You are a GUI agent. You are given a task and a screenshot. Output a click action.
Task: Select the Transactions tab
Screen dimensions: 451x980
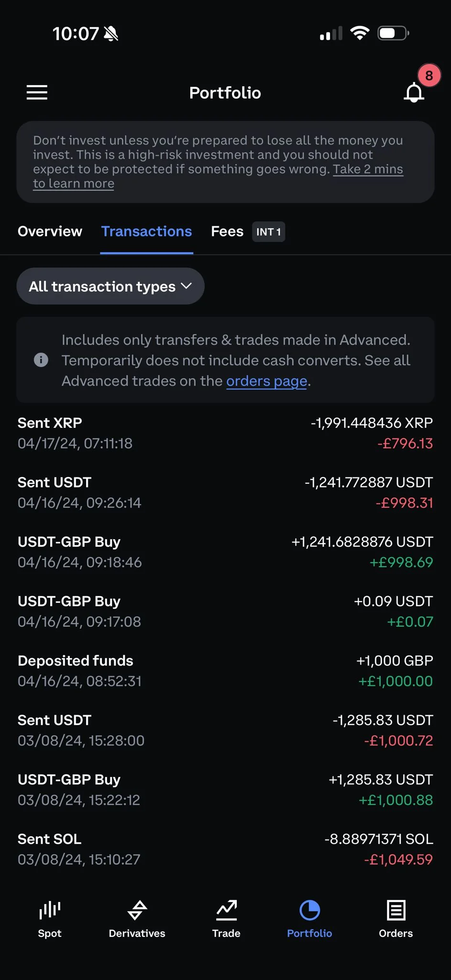coord(146,232)
